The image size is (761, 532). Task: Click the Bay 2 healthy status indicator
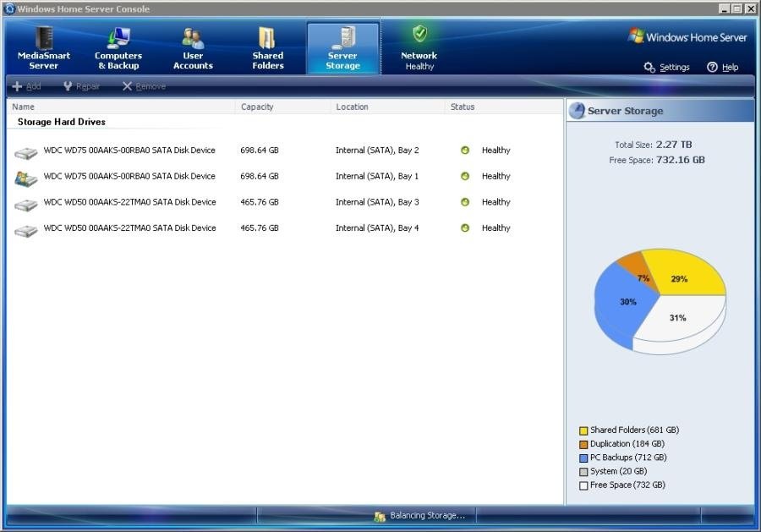coord(465,150)
